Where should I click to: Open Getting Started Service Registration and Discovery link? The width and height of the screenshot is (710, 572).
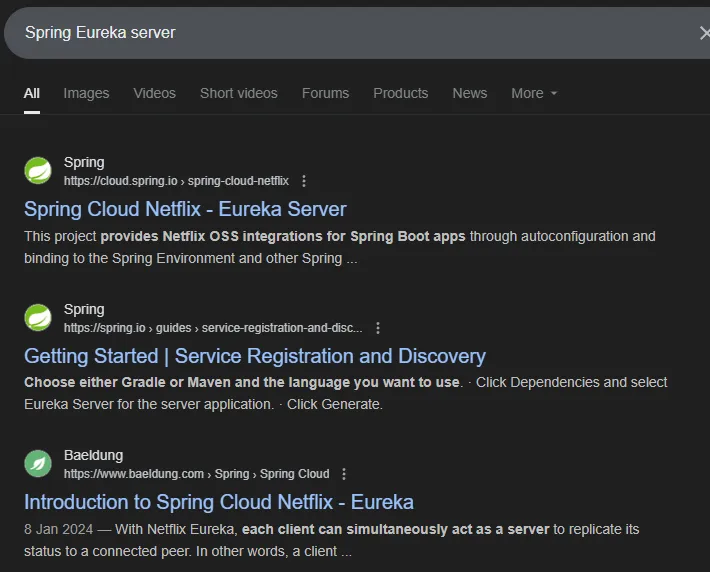(254, 356)
